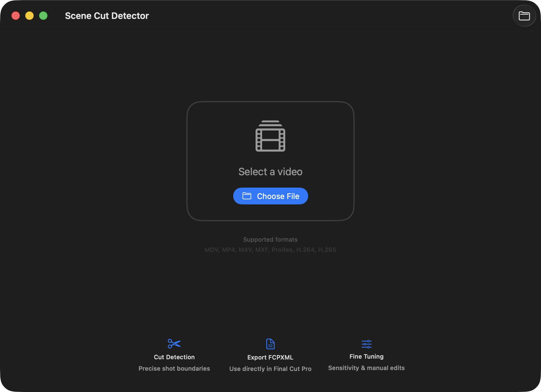Click the Fine Tuning label

pos(366,357)
